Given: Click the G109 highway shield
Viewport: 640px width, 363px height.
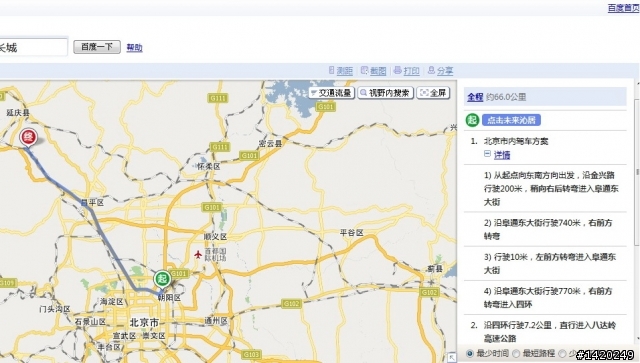Looking at the screenshot, I should (x=7, y=283).
